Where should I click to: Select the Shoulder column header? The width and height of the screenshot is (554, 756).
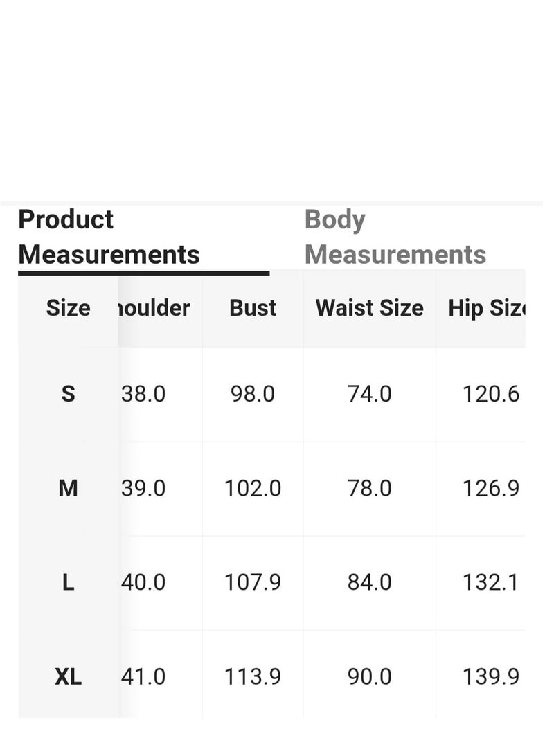pyautogui.click(x=154, y=307)
